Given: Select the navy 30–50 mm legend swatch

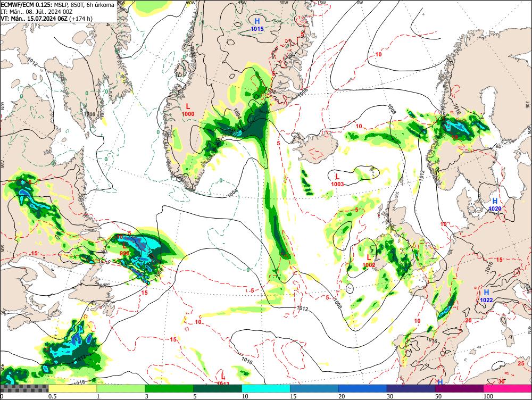Looking at the screenshot, I should coord(411,388).
